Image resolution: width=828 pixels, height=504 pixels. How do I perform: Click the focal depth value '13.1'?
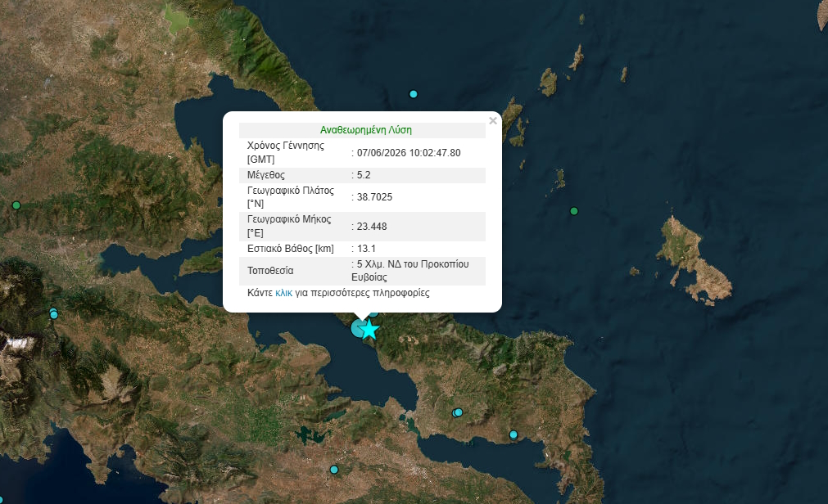366,249
